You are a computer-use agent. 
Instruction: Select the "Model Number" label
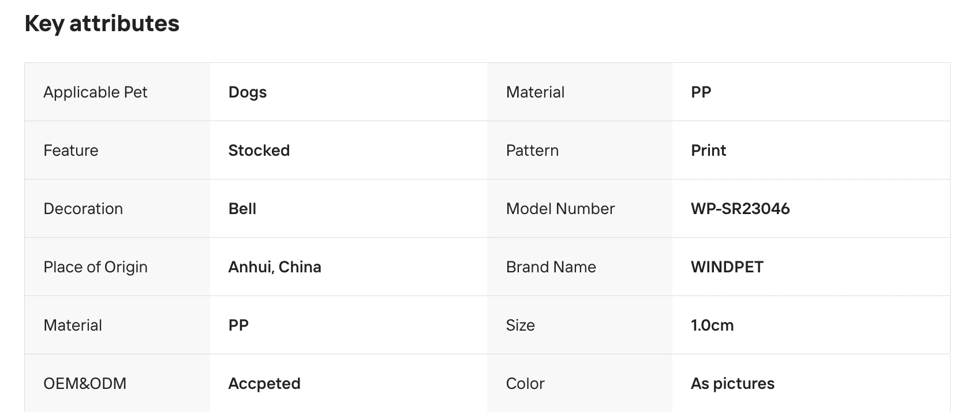click(x=560, y=209)
